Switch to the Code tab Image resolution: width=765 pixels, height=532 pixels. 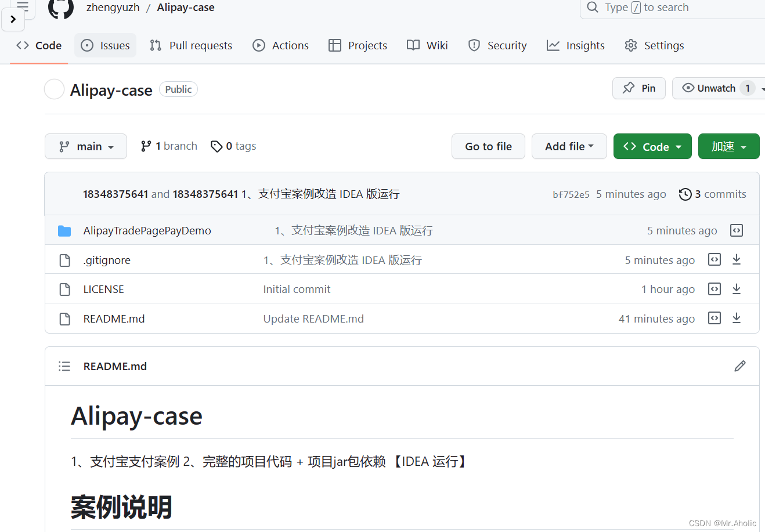(39, 45)
